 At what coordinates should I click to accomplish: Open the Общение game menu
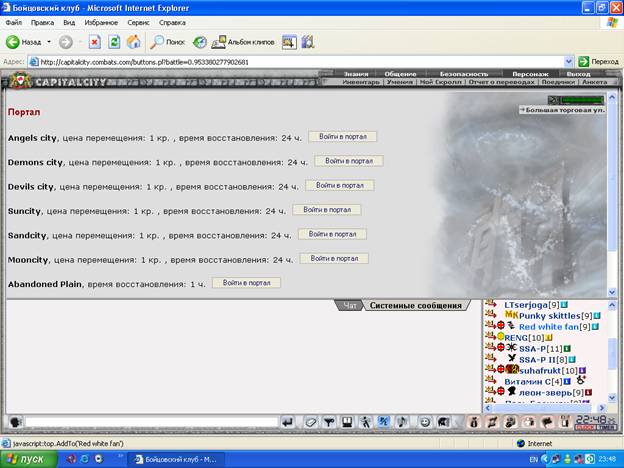click(x=400, y=74)
